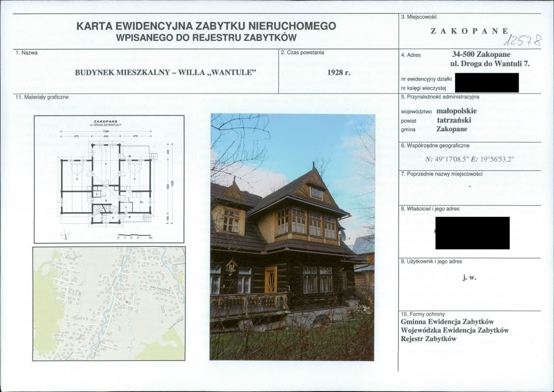Select the name field 'Budynek mieszkalny – Willa Wantule'
Viewport: 554px width, 392px height.
(166, 73)
